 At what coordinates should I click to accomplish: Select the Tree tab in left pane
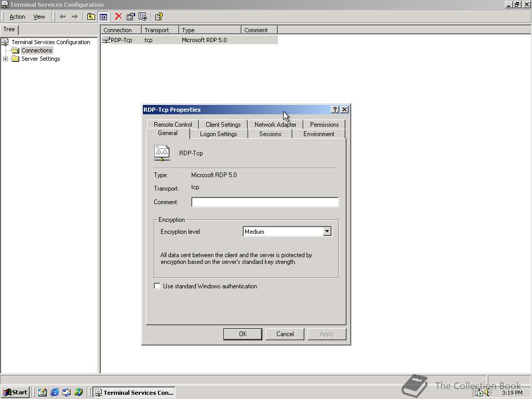[9, 29]
